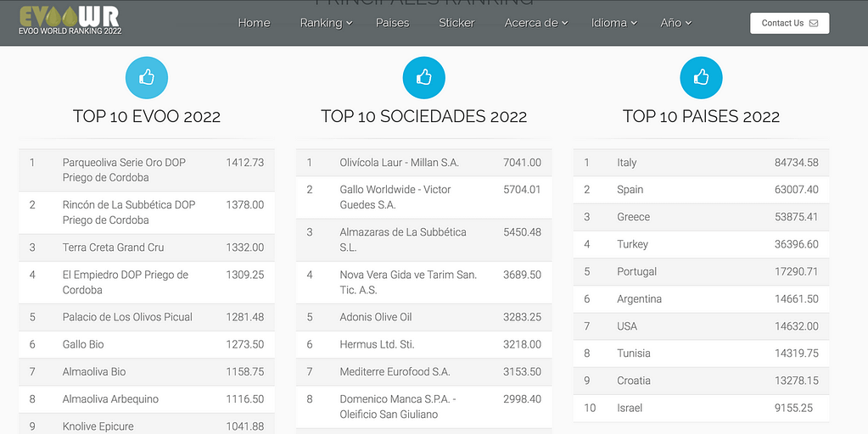Expand the Acerca de menu
The image size is (868, 434).
(x=536, y=23)
